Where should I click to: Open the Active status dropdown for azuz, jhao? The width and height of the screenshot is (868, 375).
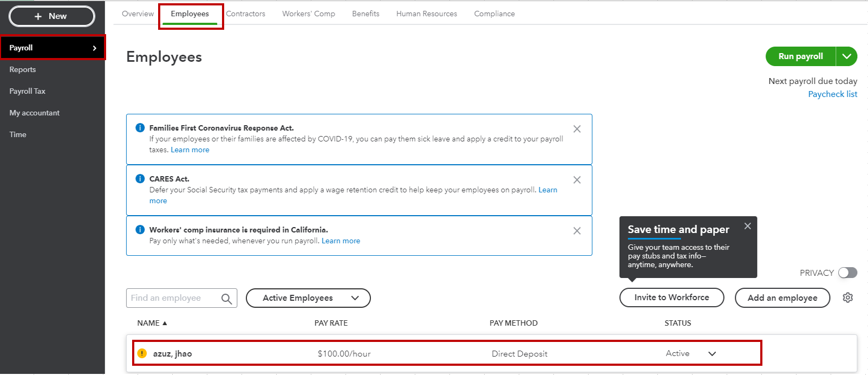[712, 354]
